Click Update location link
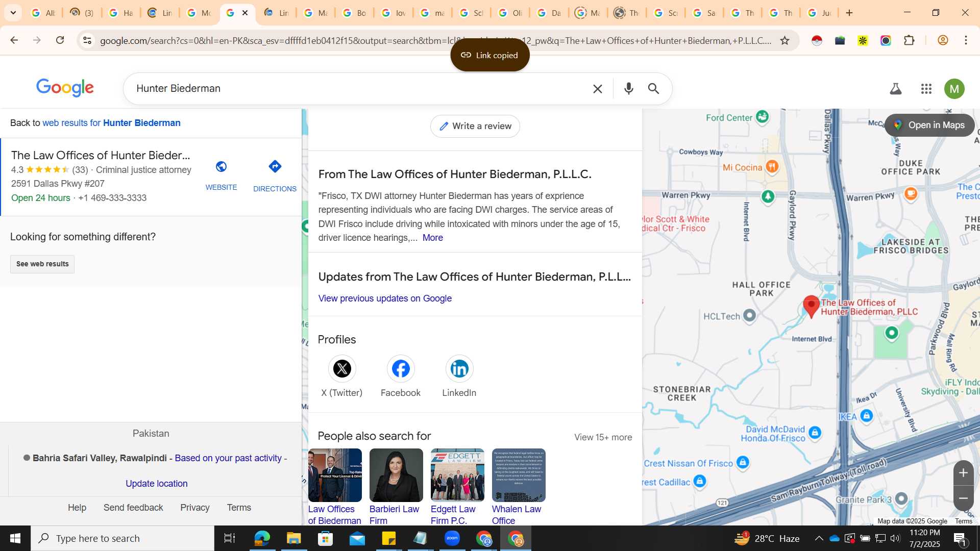This screenshot has height=551, width=980. [x=157, y=484]
